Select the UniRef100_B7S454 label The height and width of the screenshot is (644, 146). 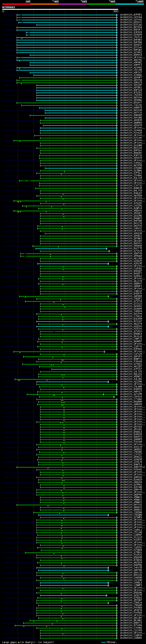pos(131,625)
